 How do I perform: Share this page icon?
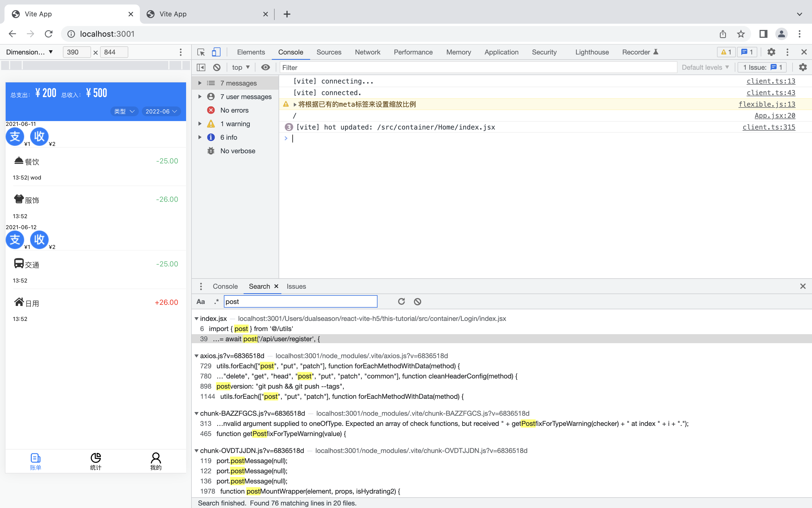click(x=723, y=34)
